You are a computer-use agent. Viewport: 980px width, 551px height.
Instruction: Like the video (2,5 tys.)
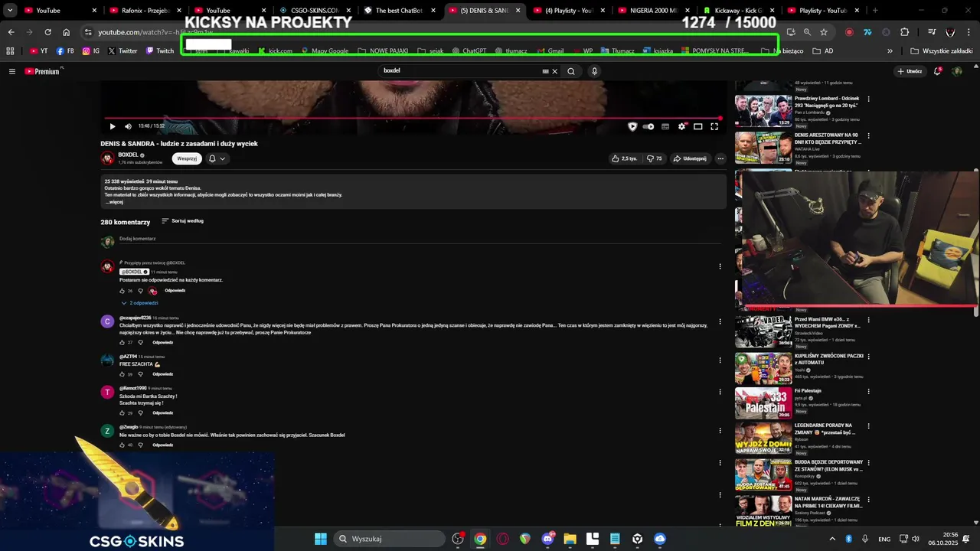(624, 158)
